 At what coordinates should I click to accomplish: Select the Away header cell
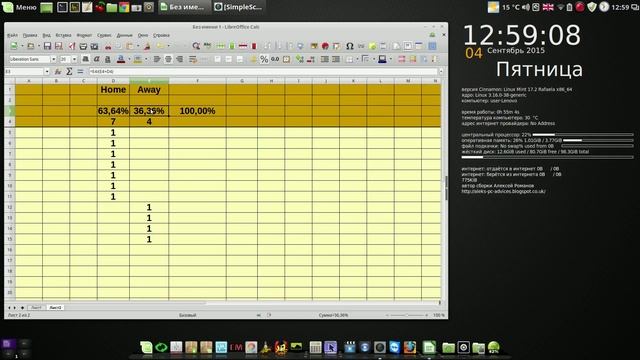[x=149, y=89]
